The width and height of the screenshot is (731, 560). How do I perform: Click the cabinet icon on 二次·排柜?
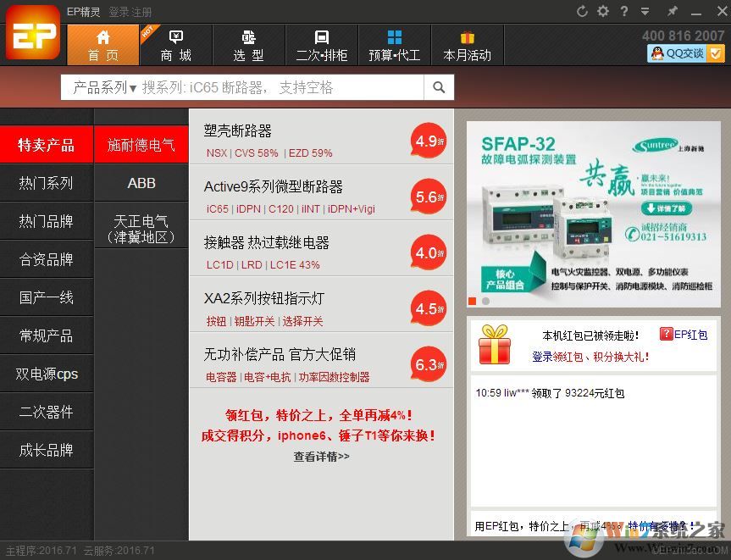coord(322,37)
